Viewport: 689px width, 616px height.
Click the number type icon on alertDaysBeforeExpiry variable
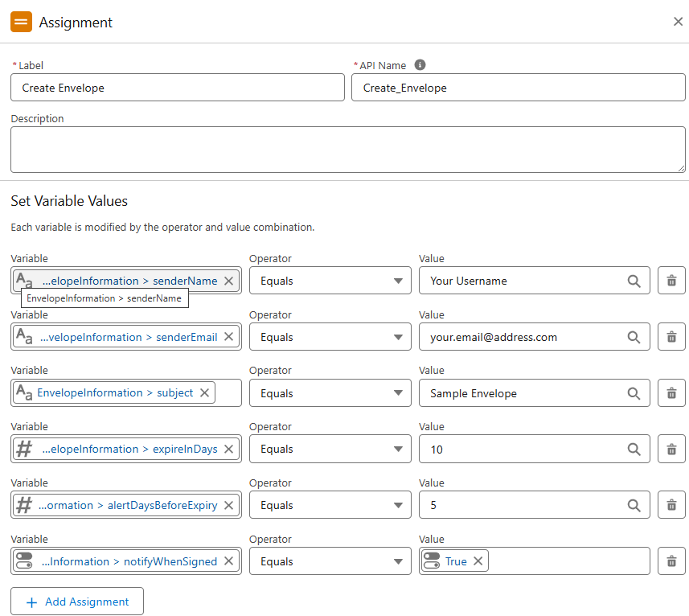(x=24, y=505)
